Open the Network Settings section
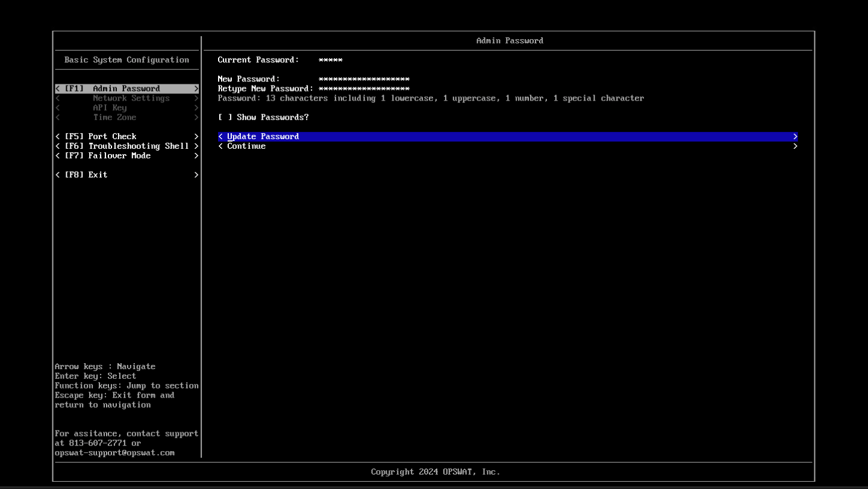 [x=131, y=98]
